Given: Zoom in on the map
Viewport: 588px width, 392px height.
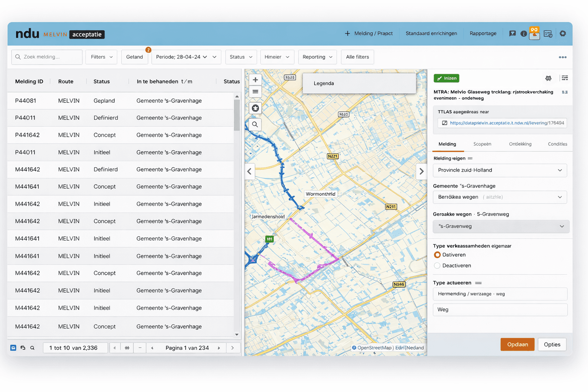Looking at the screenshot, I should click(255, 80).
